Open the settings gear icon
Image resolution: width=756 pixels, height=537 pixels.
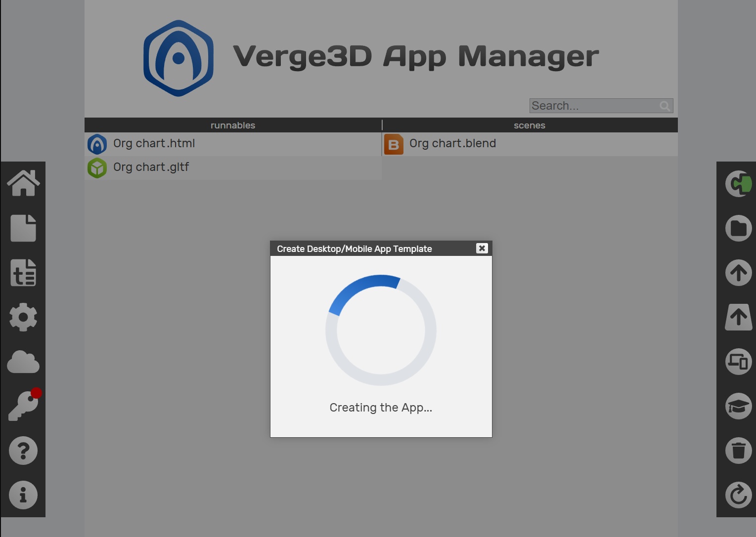(23, 317)
